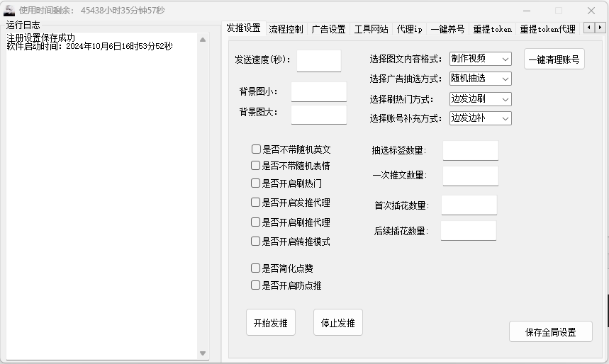
Task: Expand the 选择广告抽选方式 dropdown
Action: click(x=480, y=79)
